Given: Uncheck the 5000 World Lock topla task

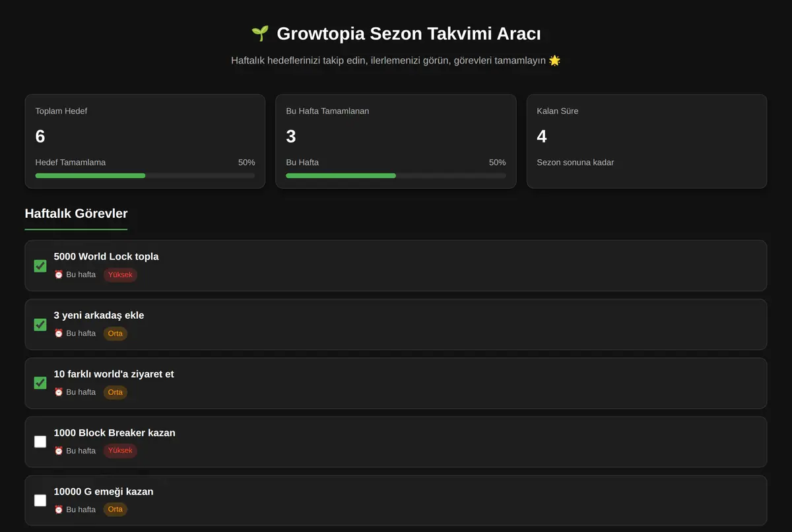Looking at the screenshot, I should click(40, 266).
